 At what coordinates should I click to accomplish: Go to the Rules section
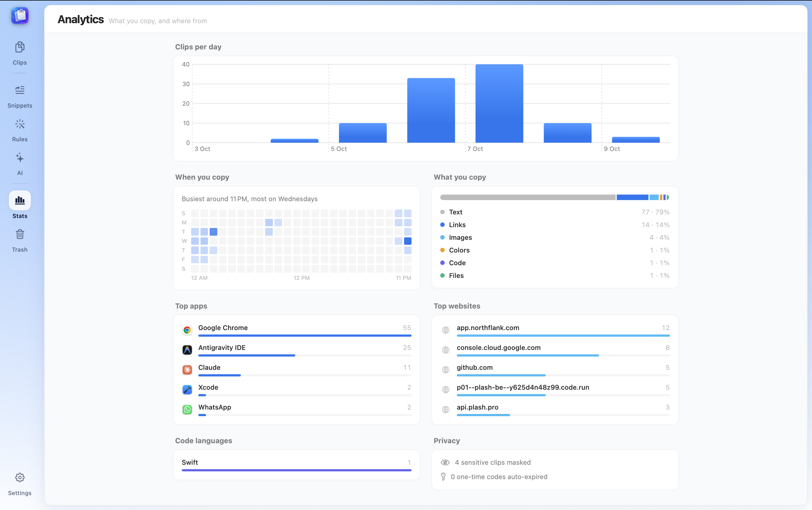20,131
